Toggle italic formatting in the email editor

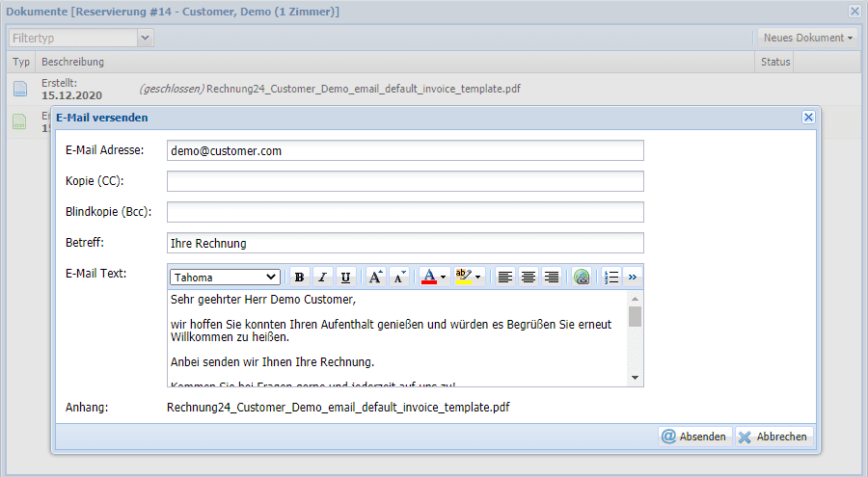click(322, 277)
